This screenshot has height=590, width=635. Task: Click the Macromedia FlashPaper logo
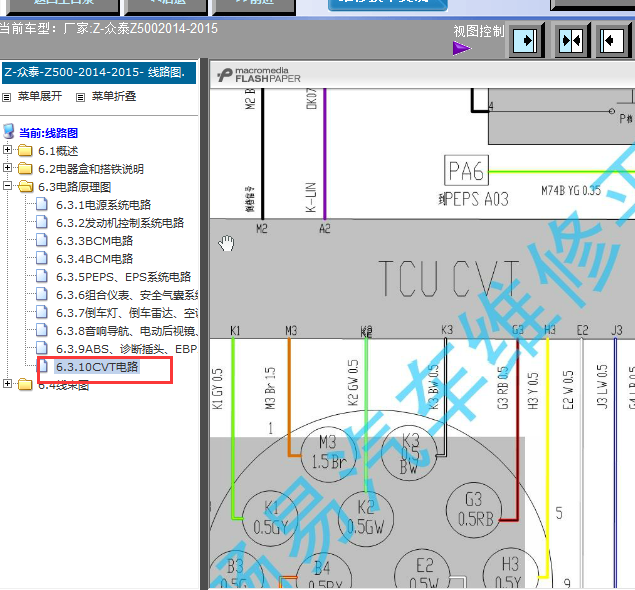coord(259,75)
